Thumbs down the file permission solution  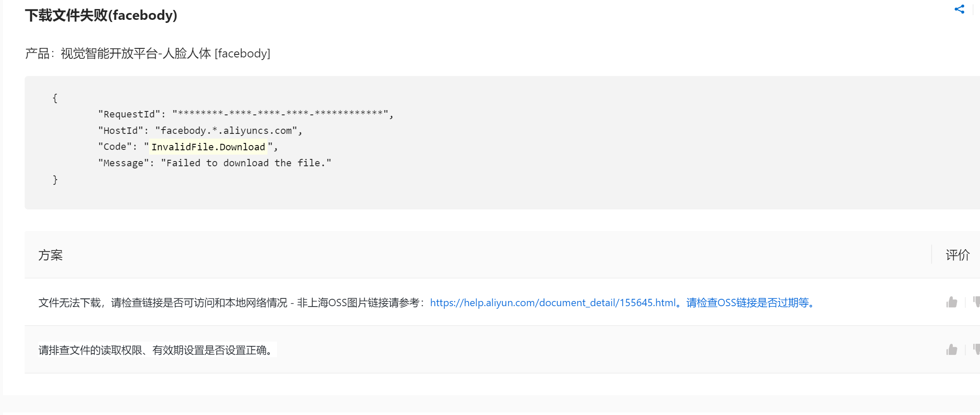click(x=977, y=350)
